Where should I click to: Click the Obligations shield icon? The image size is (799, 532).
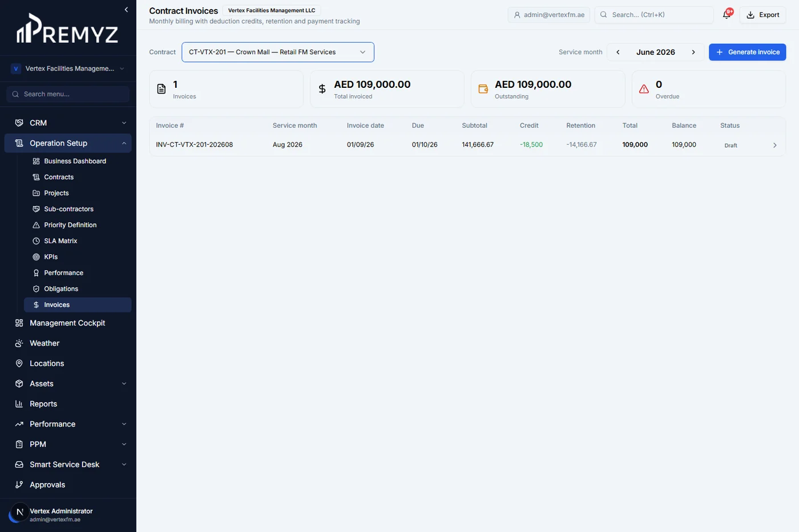coord(36,289)
